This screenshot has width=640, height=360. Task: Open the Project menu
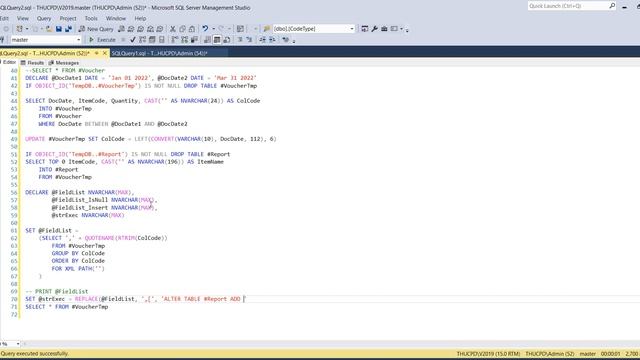point(68,18)
